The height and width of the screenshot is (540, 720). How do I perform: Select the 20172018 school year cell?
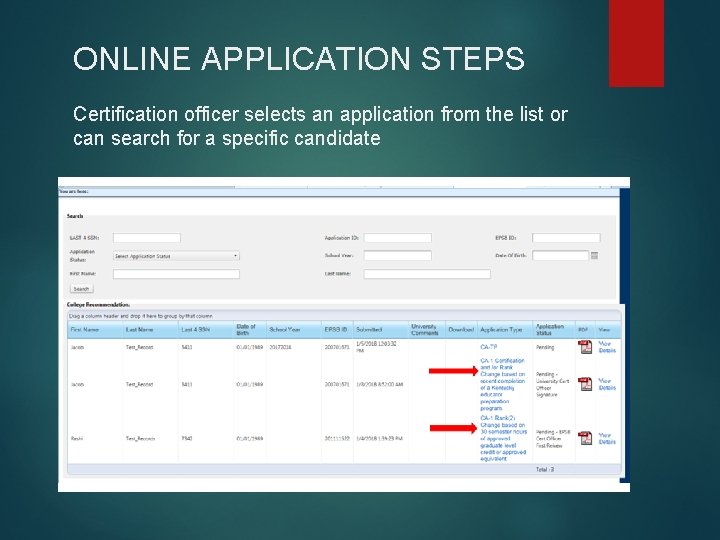point(281,348)
